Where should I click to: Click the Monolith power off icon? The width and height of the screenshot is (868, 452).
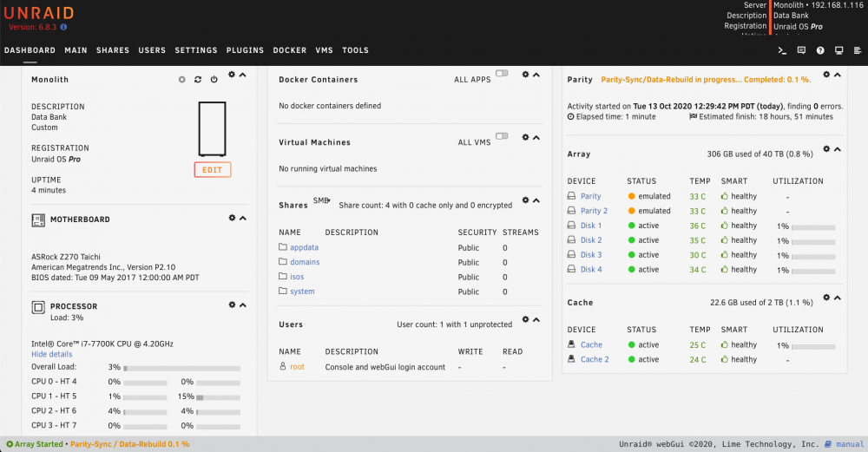tap(214, 80)
